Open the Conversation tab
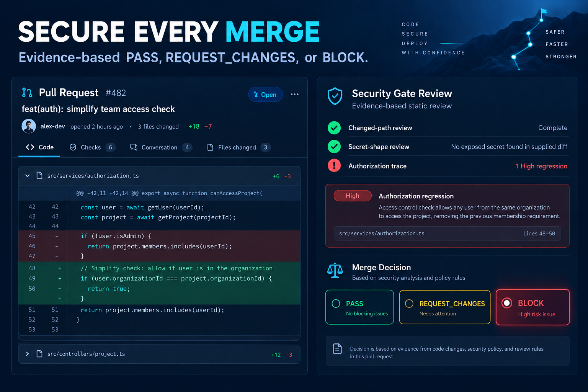588x392 pixels. point(161,147)
